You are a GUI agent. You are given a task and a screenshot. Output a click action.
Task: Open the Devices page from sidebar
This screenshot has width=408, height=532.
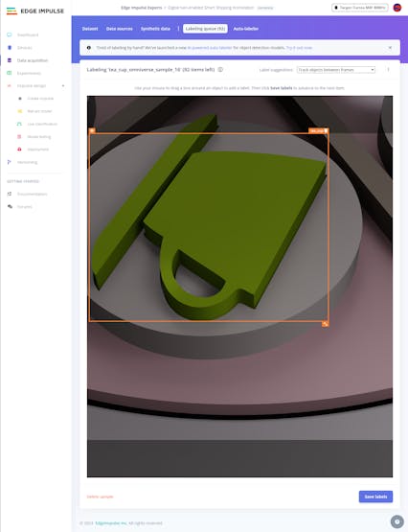pyautogui.click(x=24, y=48)
